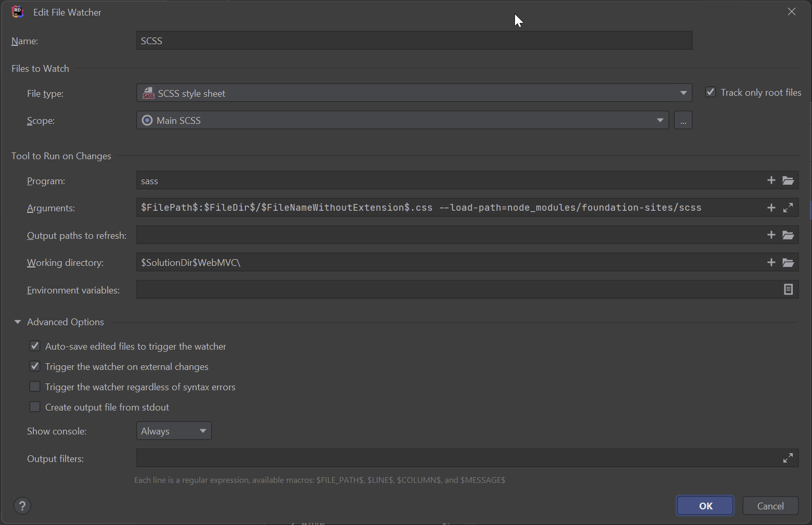Browse for Program executable folder icon
This screenshot has height=525, width=812.
[788, 181]
